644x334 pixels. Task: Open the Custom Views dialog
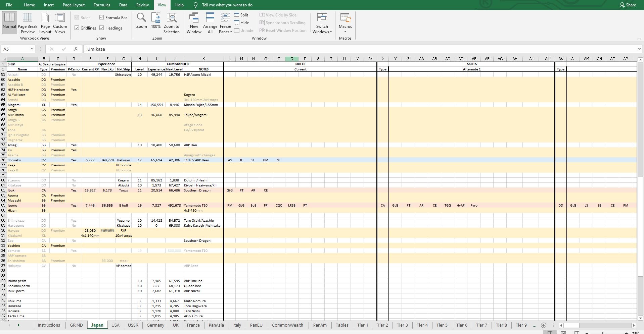[60, 23]
